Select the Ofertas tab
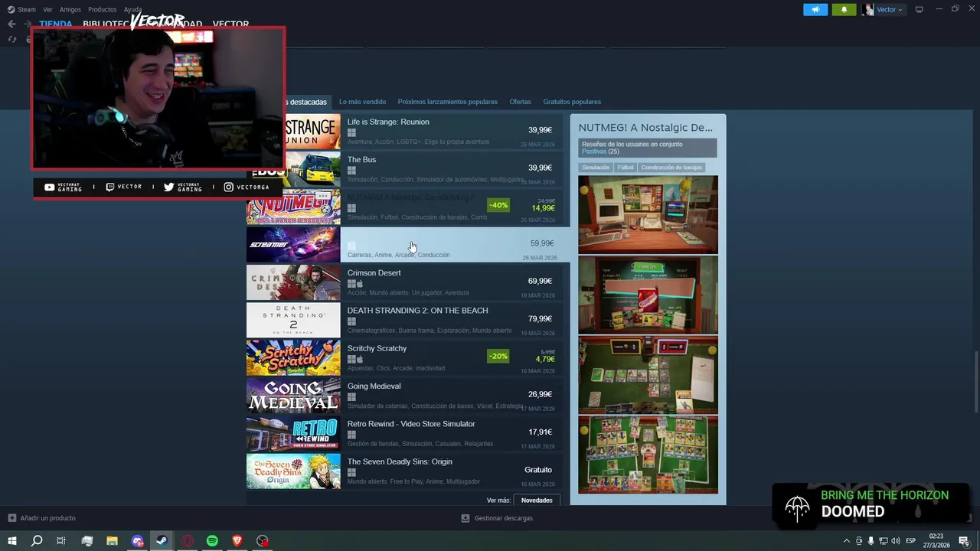Viewport: 980px width, 551px height. pos(520,102)
